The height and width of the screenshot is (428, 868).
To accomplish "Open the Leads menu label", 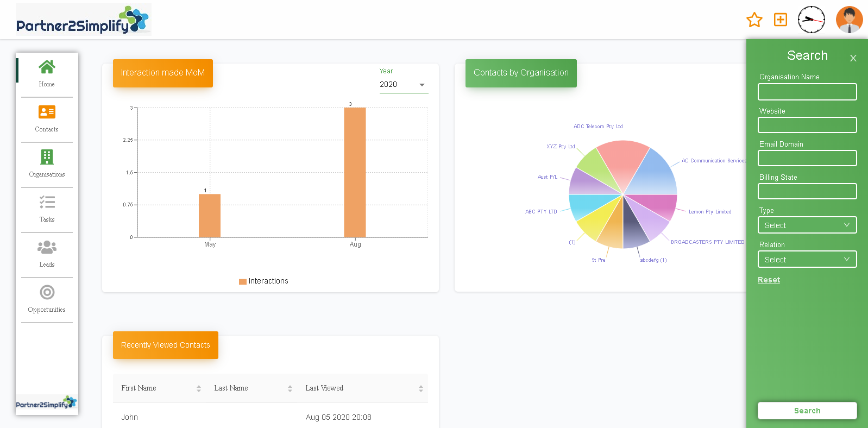I will 47,265.
